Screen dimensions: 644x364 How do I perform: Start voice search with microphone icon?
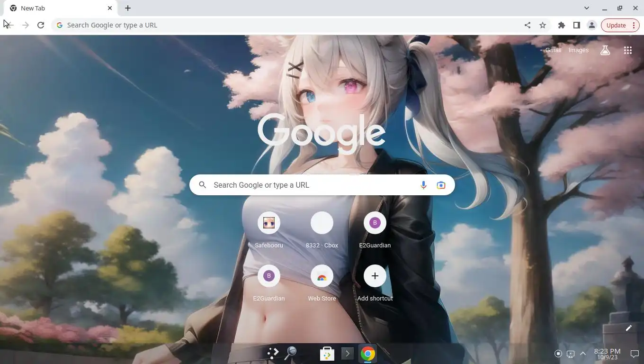tap(423, 185)
